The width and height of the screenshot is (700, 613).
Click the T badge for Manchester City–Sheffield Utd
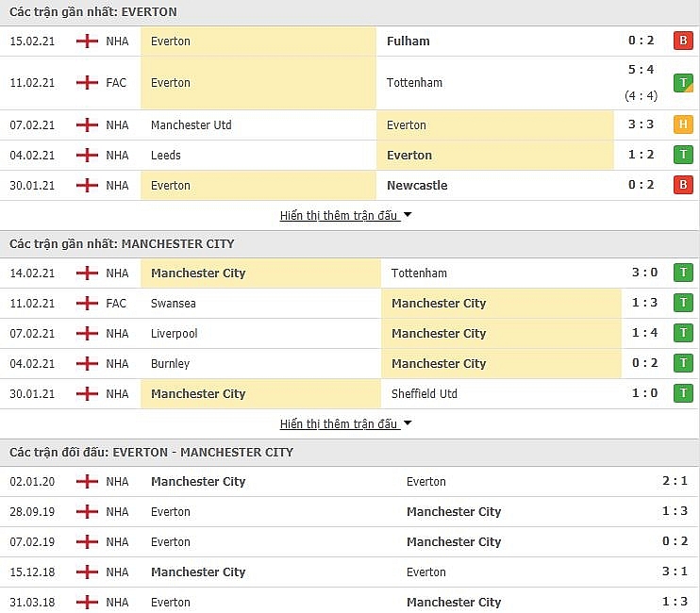[683, 394]
